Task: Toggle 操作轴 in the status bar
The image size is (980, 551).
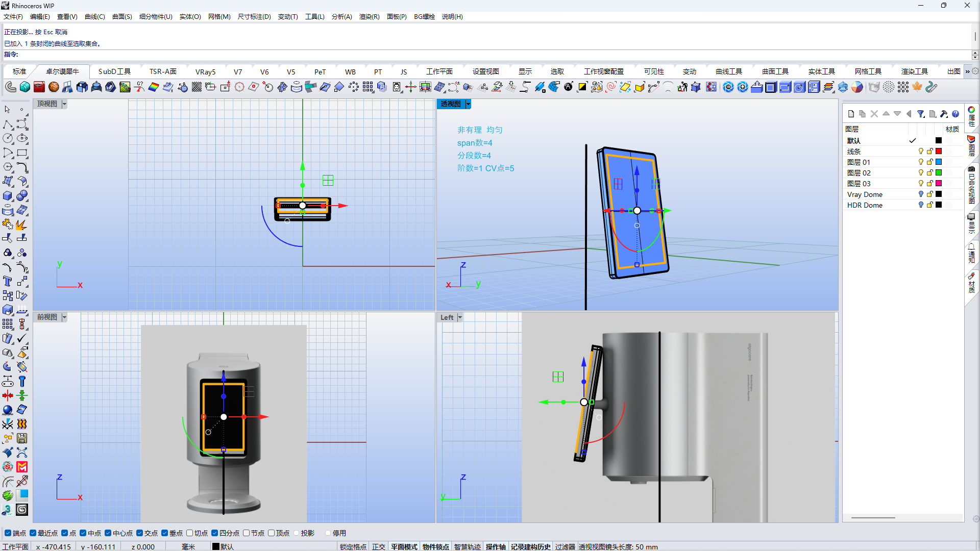Action: 495,547
